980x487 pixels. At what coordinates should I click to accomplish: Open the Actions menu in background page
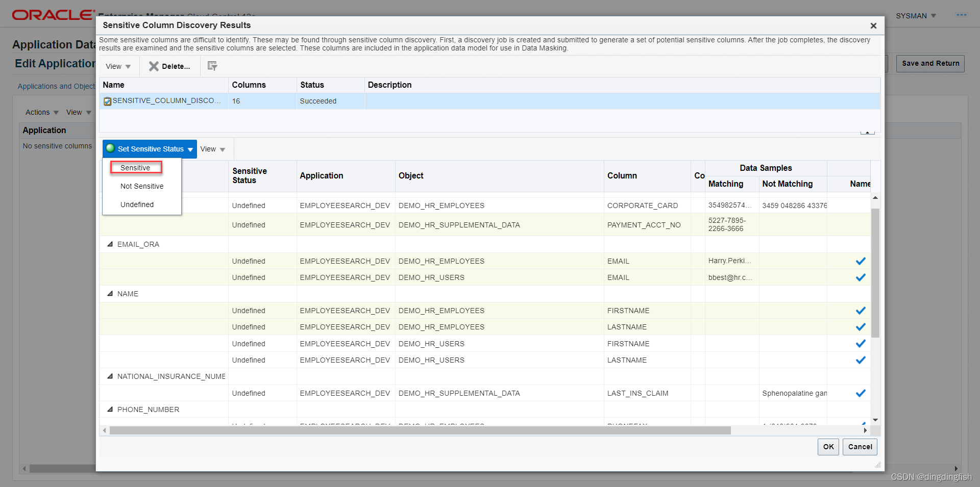click(42, 112)
